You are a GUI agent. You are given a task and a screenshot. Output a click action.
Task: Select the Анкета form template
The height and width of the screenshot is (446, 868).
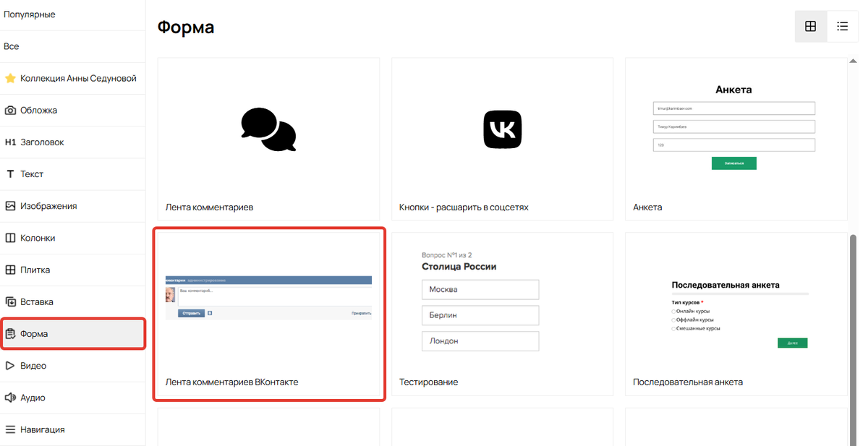(736, 139)
